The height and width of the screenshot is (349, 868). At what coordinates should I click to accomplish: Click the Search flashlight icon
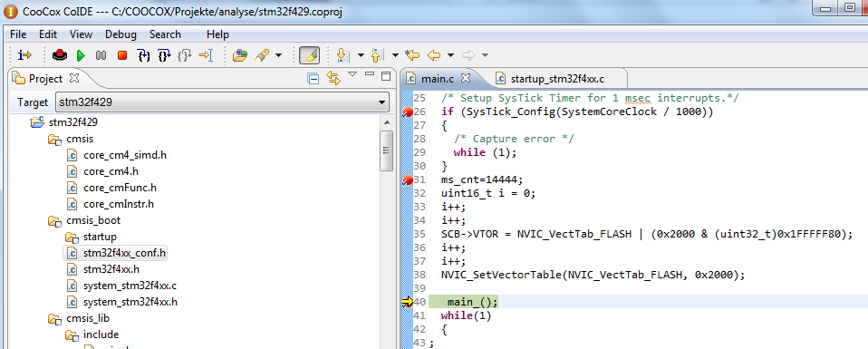pos(261,55)
